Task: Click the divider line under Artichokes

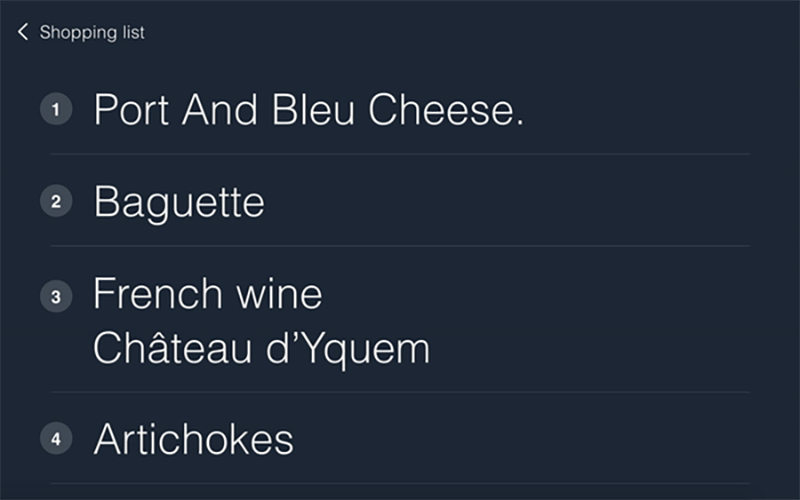Action: (400, 484)
